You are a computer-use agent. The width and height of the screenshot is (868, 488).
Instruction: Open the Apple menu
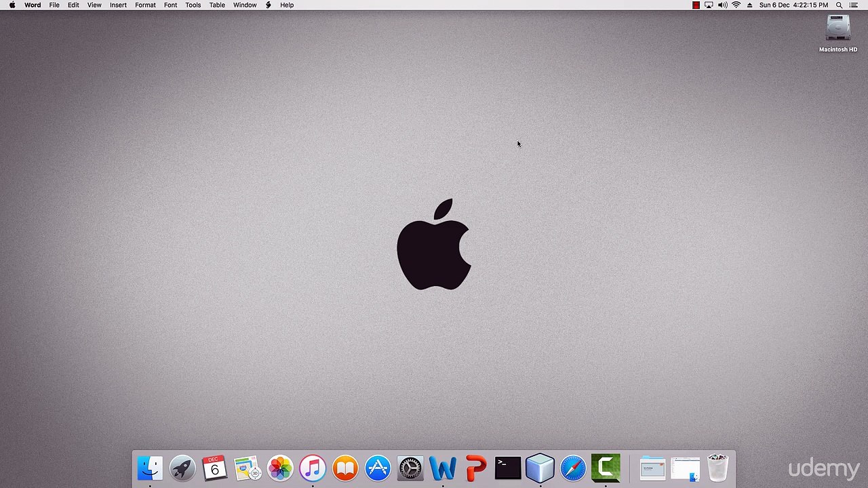[12, 5]
